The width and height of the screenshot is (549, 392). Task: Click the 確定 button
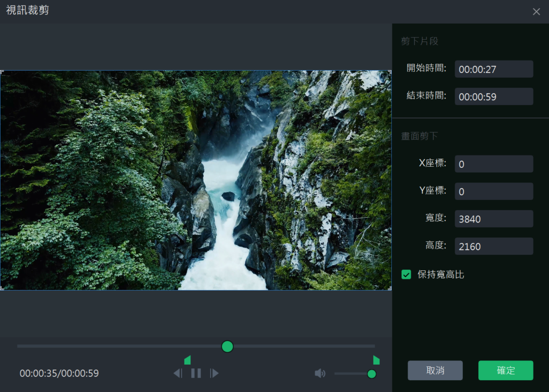click(506, 370)
